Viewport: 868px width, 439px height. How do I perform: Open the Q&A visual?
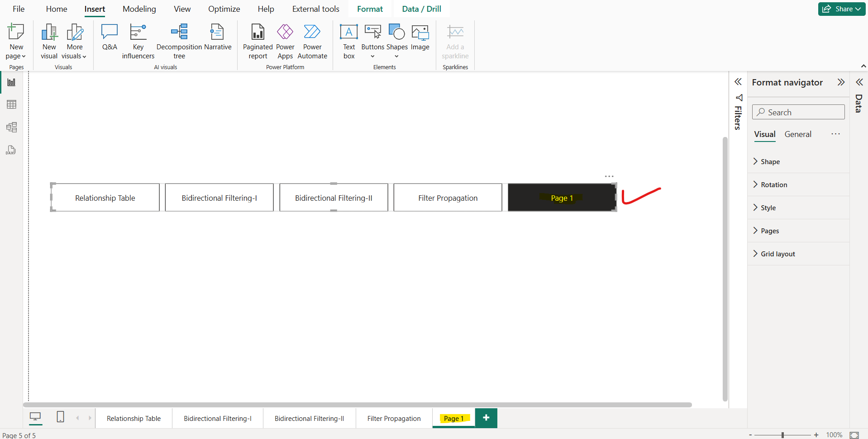[x=109, y=41]
